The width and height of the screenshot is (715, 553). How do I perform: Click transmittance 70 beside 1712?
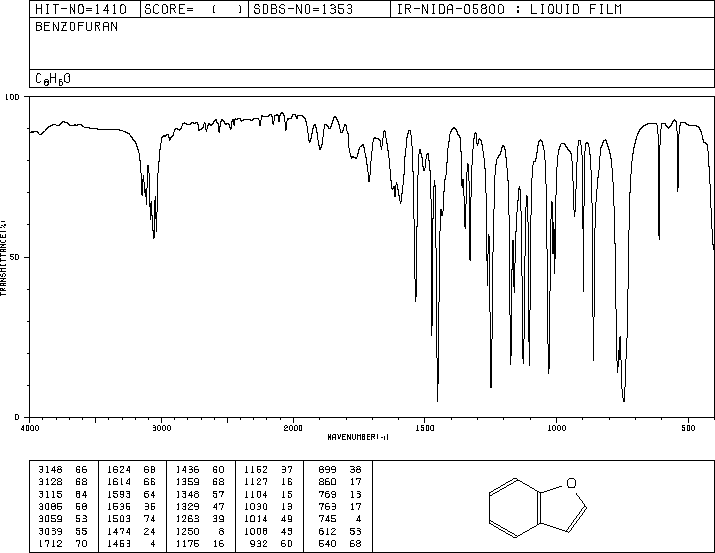pos(81,543)
